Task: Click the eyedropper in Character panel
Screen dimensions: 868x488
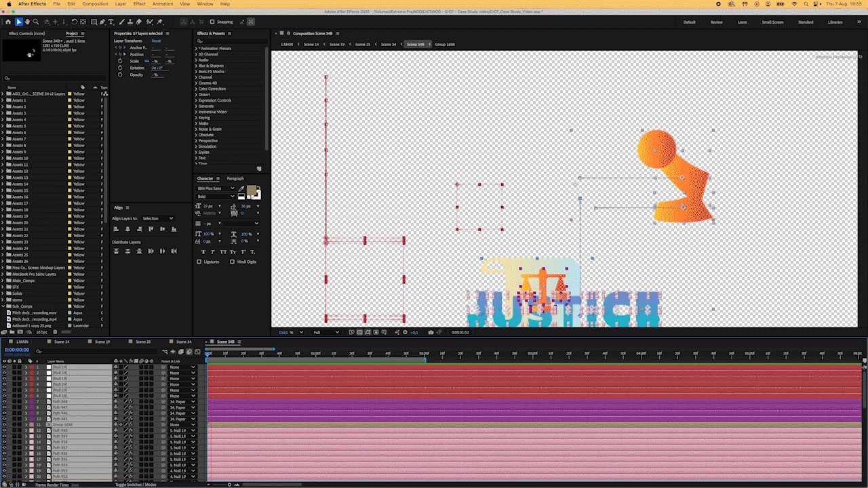Action: (241, 189)
